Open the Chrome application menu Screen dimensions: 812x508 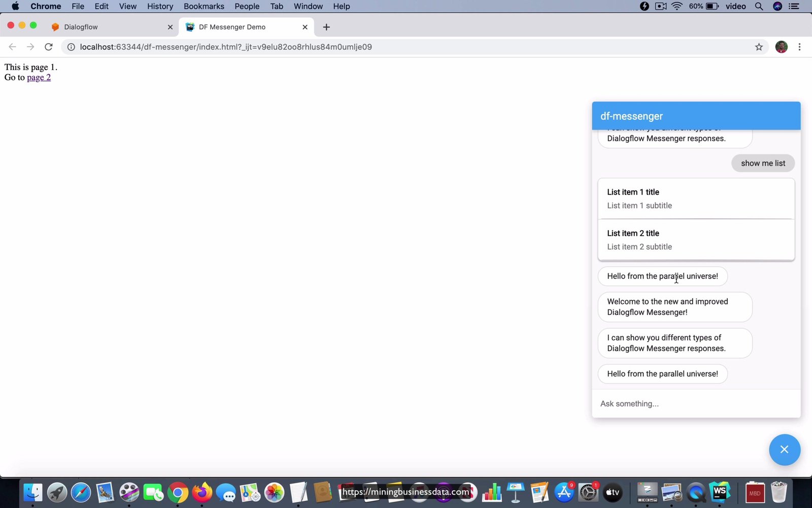click(46, 6)
